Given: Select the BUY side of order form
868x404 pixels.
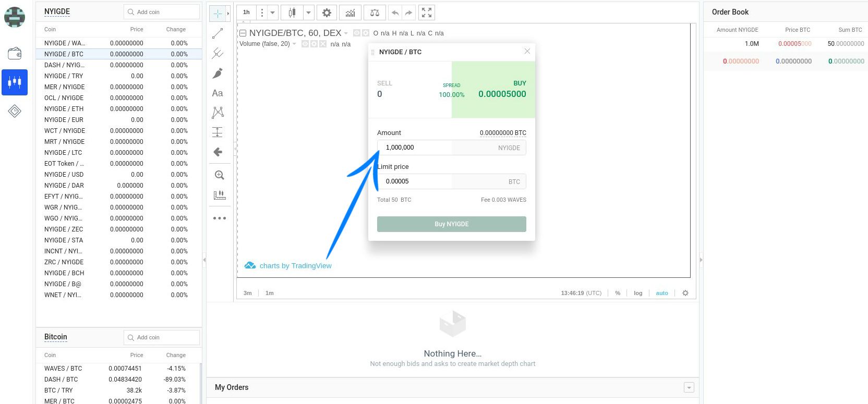Looking at the screenshot, I should tap(493, 90).
